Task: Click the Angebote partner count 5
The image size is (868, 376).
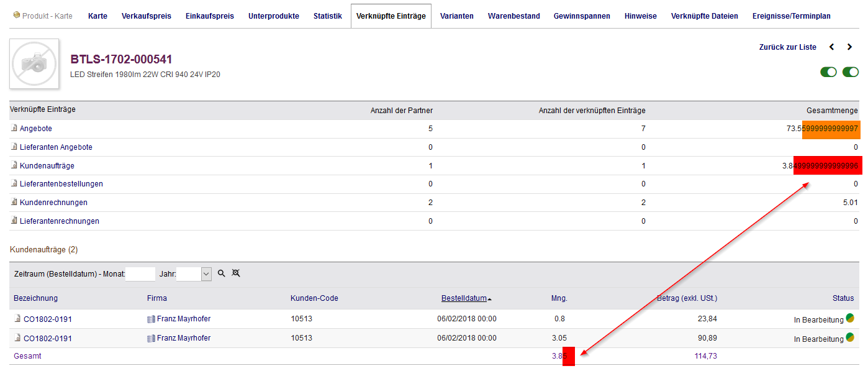Action: pyautogui.click(x=430, y=129)
